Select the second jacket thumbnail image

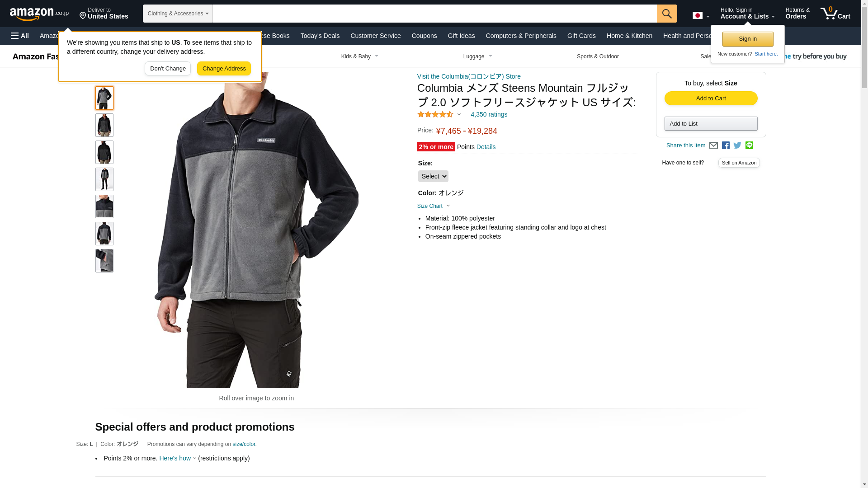click(104, 125)
